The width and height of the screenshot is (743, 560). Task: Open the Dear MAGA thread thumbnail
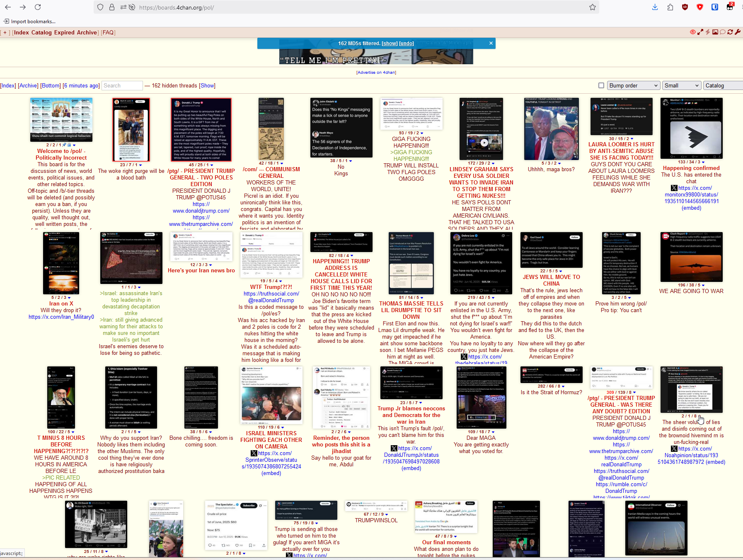[x=481, y=397]
